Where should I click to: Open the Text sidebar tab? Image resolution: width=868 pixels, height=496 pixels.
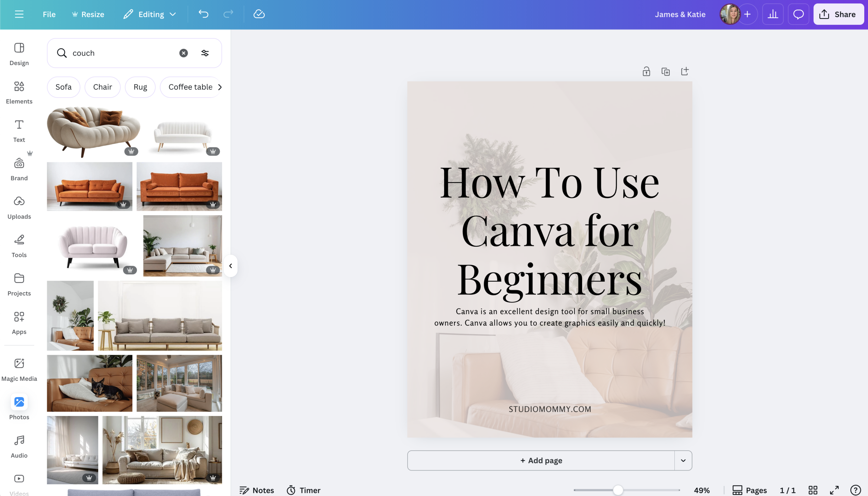pos(19,131)
